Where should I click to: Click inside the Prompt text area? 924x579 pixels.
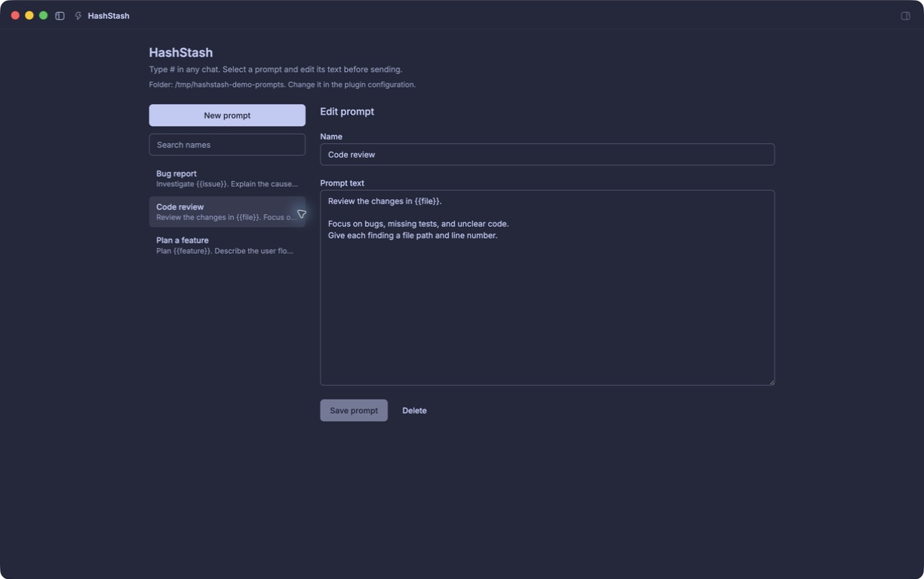[547, 287]
